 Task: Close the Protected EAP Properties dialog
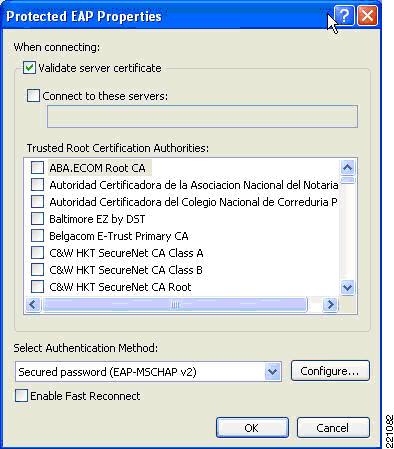368,15
